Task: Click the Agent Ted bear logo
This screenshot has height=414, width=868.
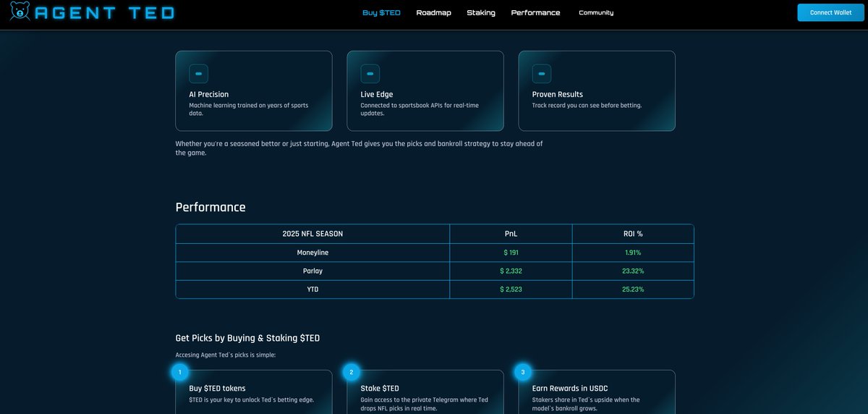Action: [20, 12]
